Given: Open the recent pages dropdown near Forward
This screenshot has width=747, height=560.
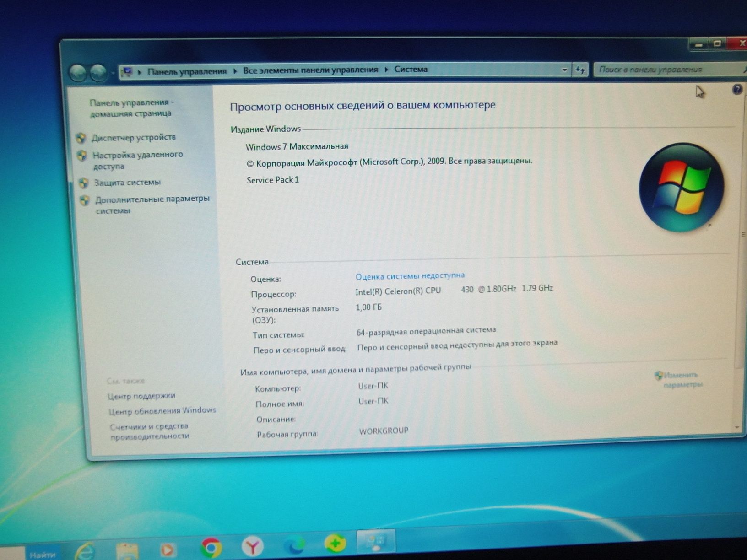Looking at the screenshot, I should click(x=113, y=72).
